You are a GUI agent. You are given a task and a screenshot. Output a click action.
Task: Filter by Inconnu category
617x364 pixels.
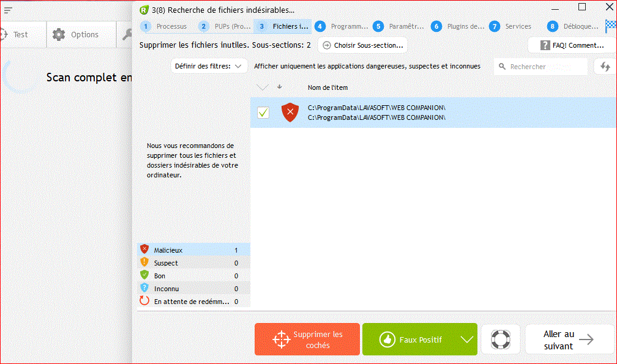(193, 289)
